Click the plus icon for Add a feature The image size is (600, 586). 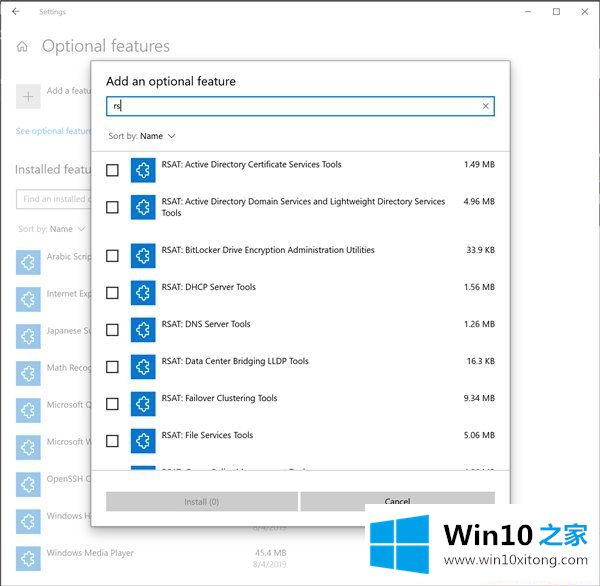28,96
